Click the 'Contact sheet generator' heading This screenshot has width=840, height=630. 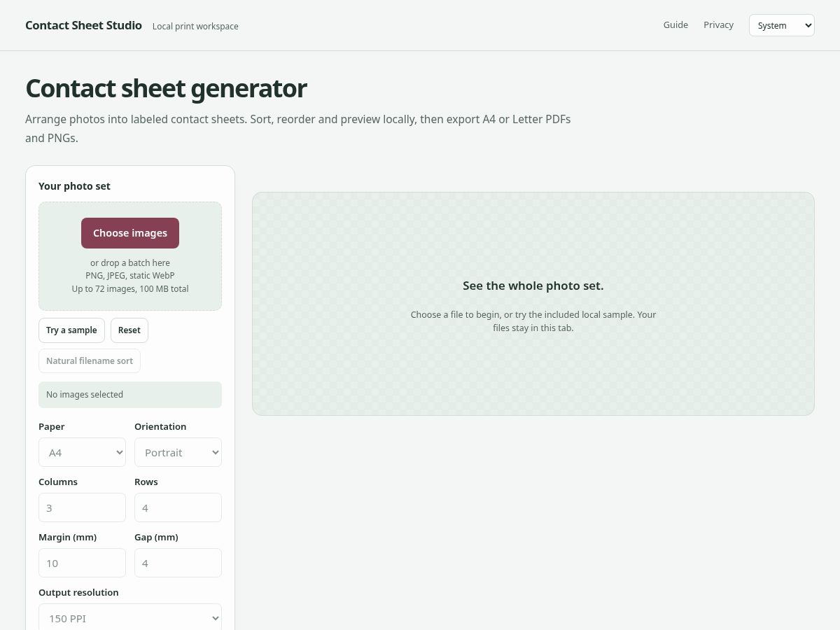[166, 89]
